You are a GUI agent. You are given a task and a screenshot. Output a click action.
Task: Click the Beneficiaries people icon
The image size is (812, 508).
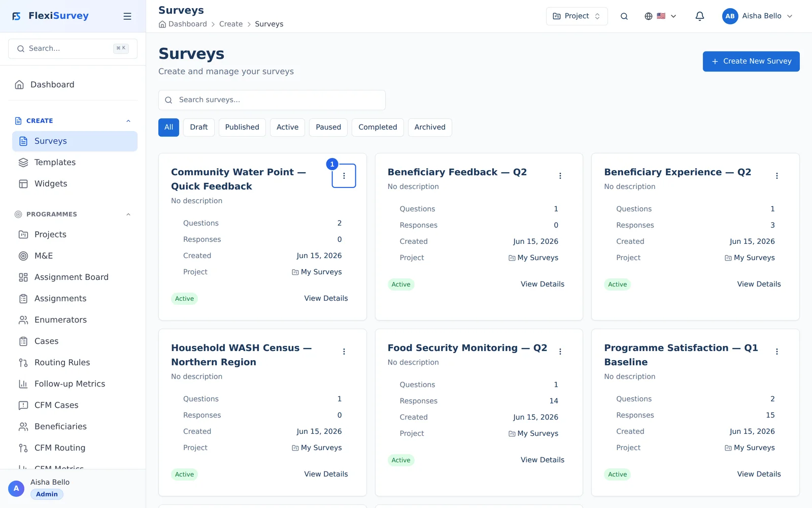[x=23, y=427]
